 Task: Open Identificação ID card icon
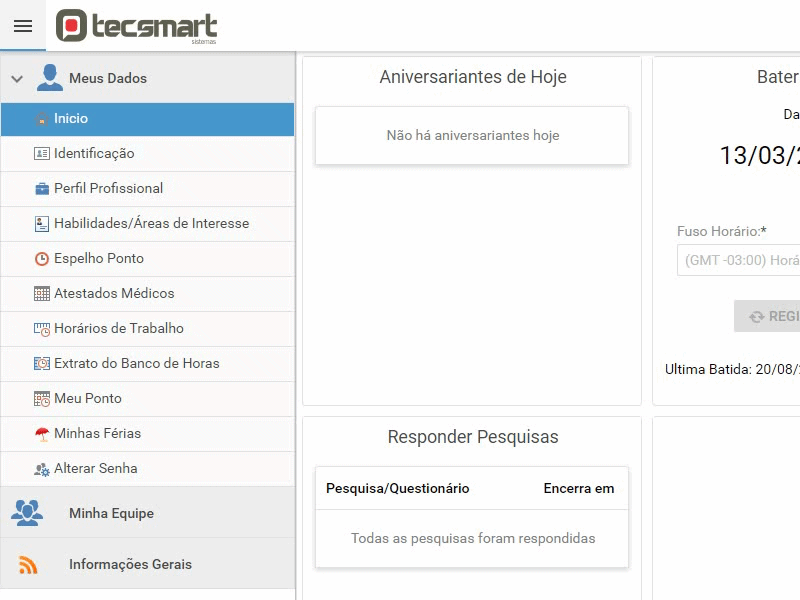(x=41, y=153)
